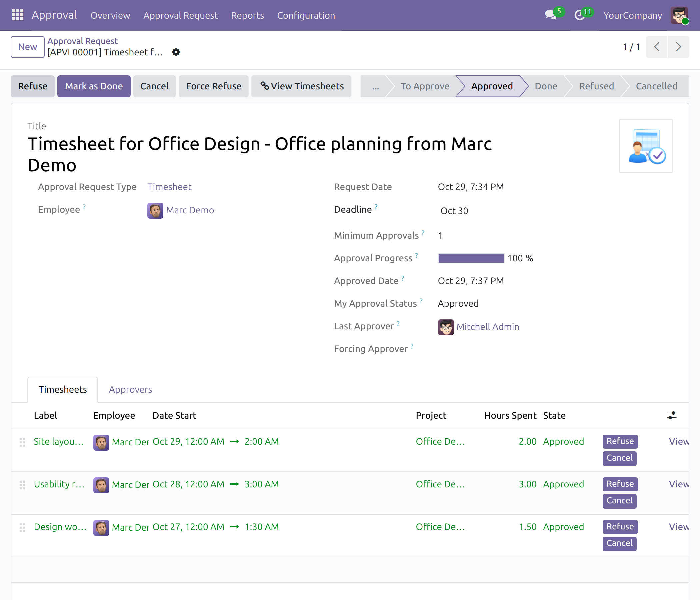Image resolution: width=700 pixels, height=600 pixels.
Task: Show Approval Progress help question mark
Action: pyautogui.click(x=417, y=255)
